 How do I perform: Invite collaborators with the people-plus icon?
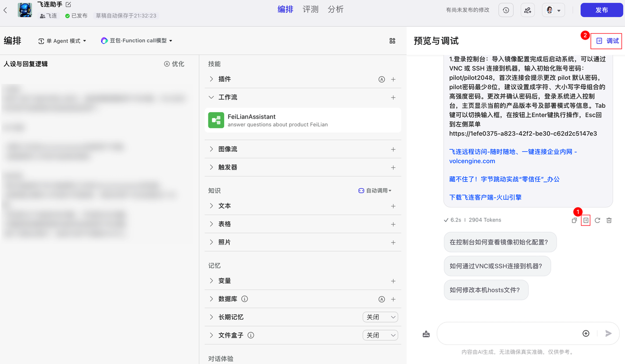(527, 10)
